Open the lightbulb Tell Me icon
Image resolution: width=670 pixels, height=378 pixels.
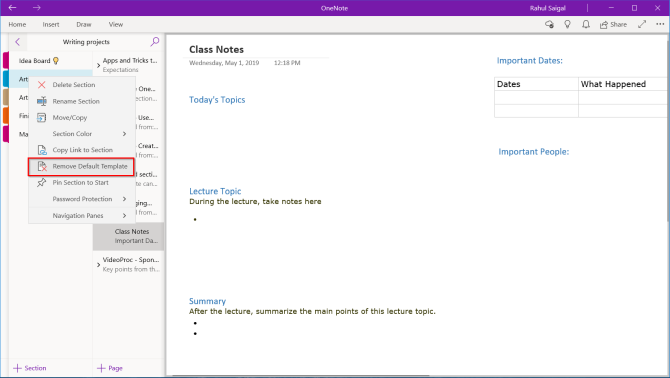pyautogui.click(x=567, y=24)
